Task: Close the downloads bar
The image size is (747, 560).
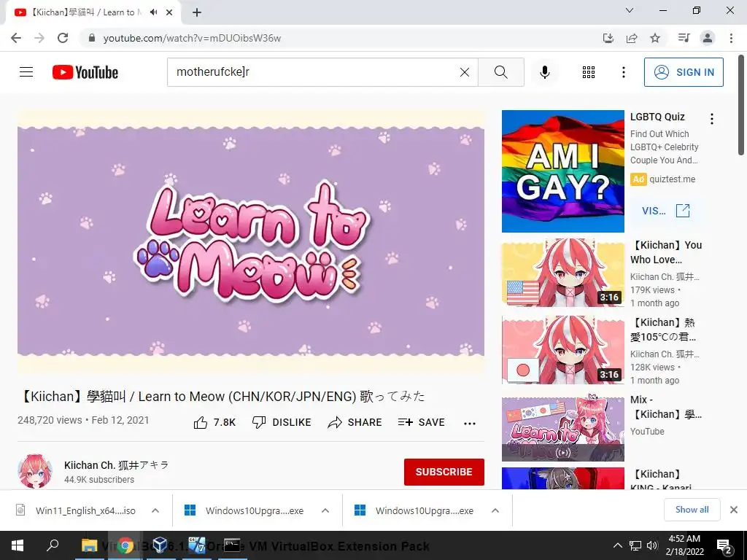Action: click(734, 510)
